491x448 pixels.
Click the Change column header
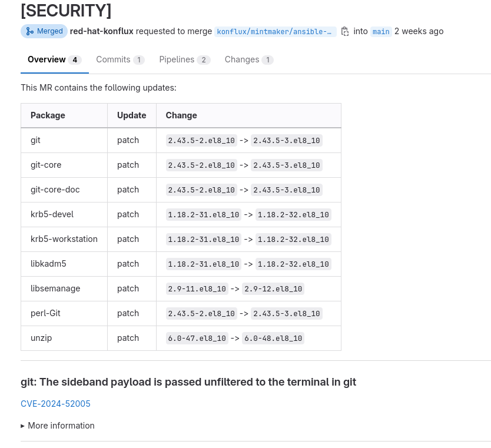tap(181, 115)
